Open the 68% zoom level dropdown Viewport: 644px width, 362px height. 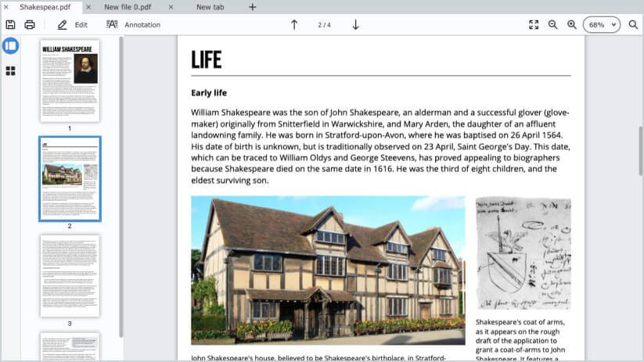click(602, 24)
